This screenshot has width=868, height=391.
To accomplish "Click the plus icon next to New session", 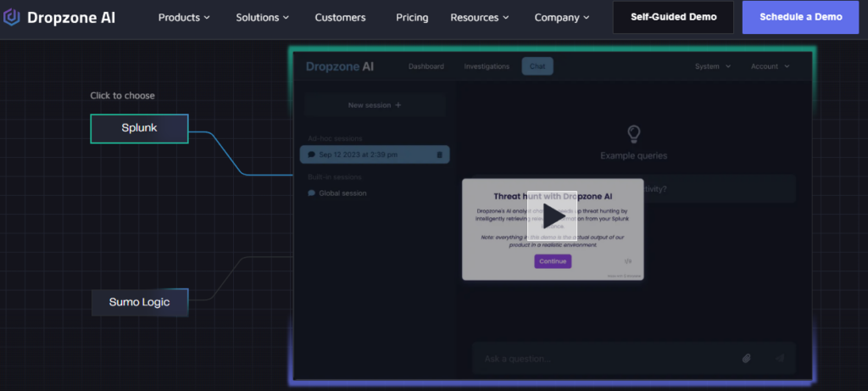I will click(398, 105).
